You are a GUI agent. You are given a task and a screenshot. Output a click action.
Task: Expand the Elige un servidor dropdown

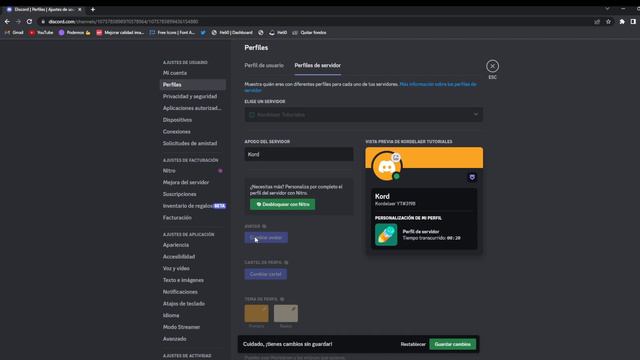363,115
